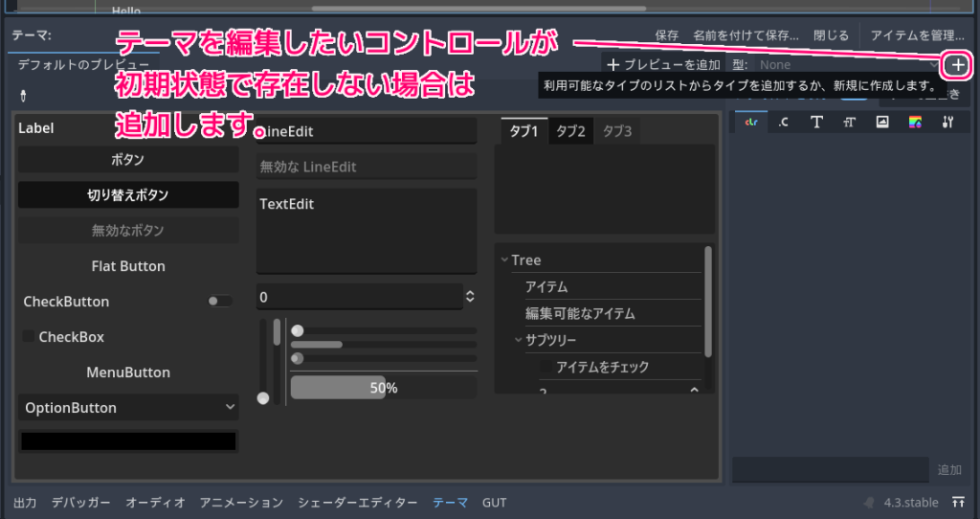The height and width of the screenshot is (519, 980).
Task: Open アイテムを管理... dialog
Action: 918,35
